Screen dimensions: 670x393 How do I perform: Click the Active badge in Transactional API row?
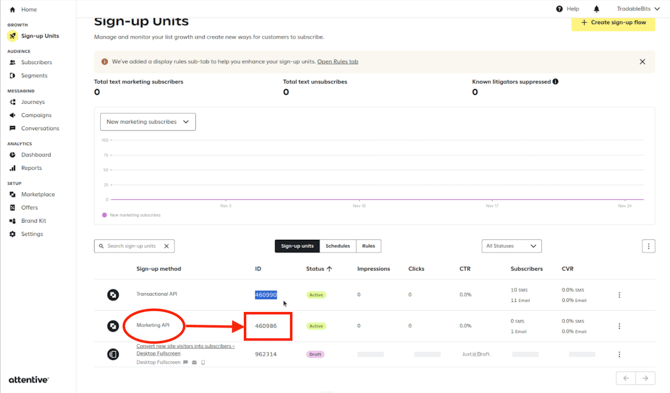316,295
